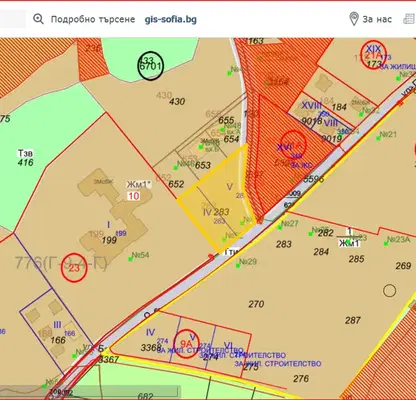Click the magnifier search icon
416x400 pixels.
[x=38, y=19]
